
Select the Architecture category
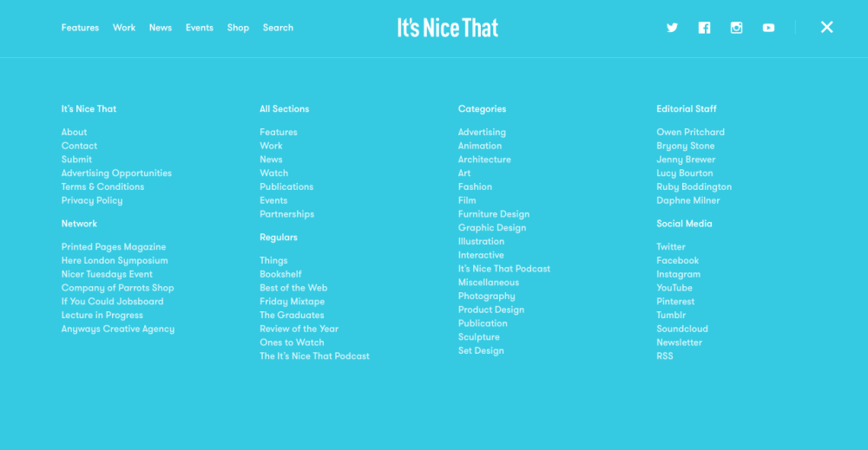pos(484,160)
